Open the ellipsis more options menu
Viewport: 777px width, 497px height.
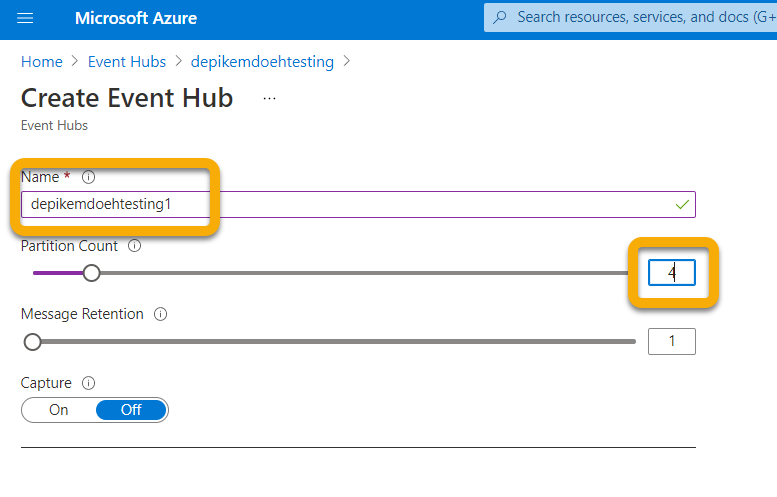(269, 99)
